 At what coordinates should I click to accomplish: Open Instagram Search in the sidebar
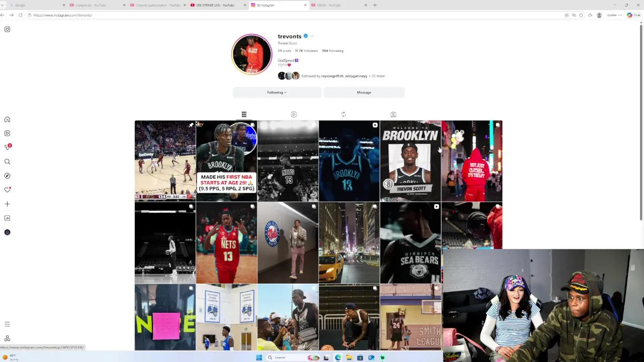pos(7,161)
